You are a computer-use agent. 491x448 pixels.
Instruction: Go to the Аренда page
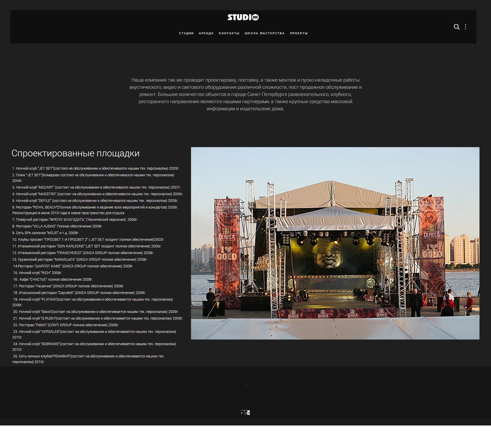click(206, 33)
